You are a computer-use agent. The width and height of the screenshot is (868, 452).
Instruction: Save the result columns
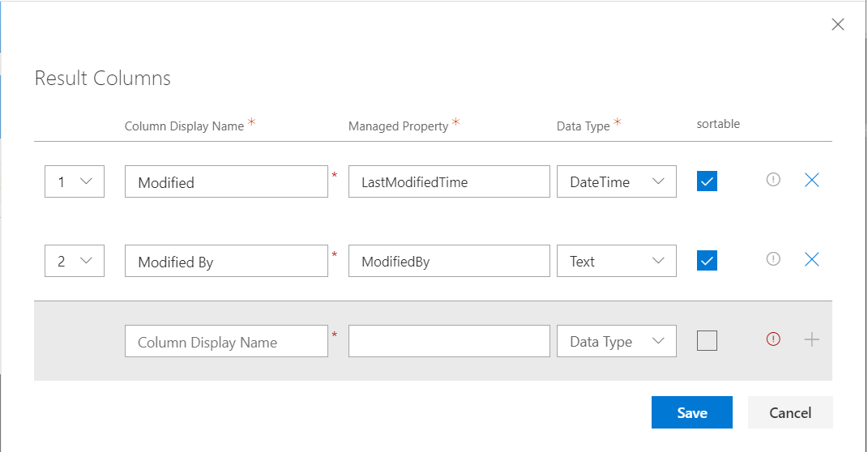point(691,412)
